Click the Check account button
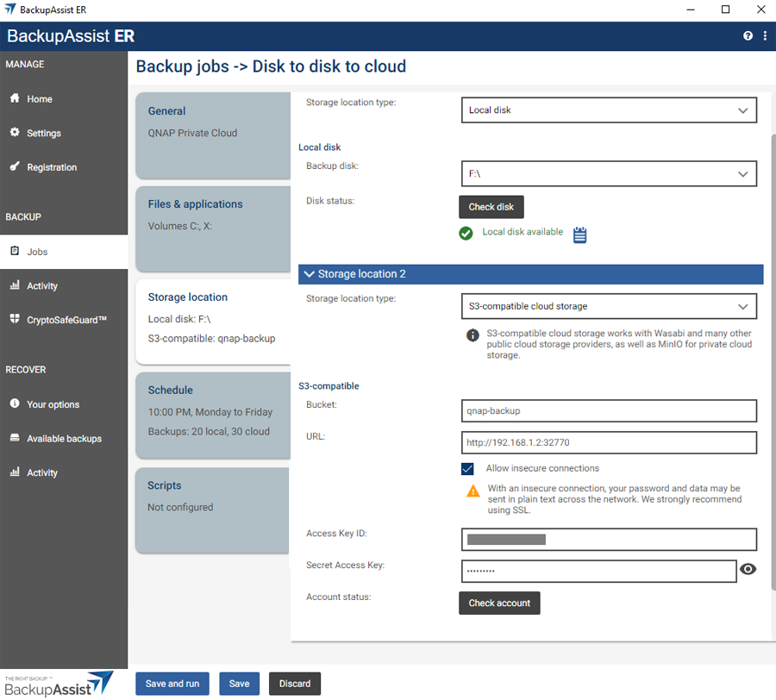Viewport: 776px width, 700px height. point(499,603)
